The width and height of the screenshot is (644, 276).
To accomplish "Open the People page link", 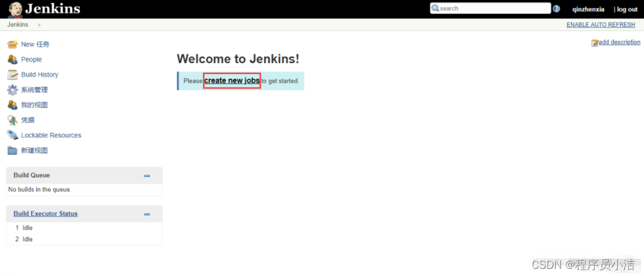I will (31, 59).
